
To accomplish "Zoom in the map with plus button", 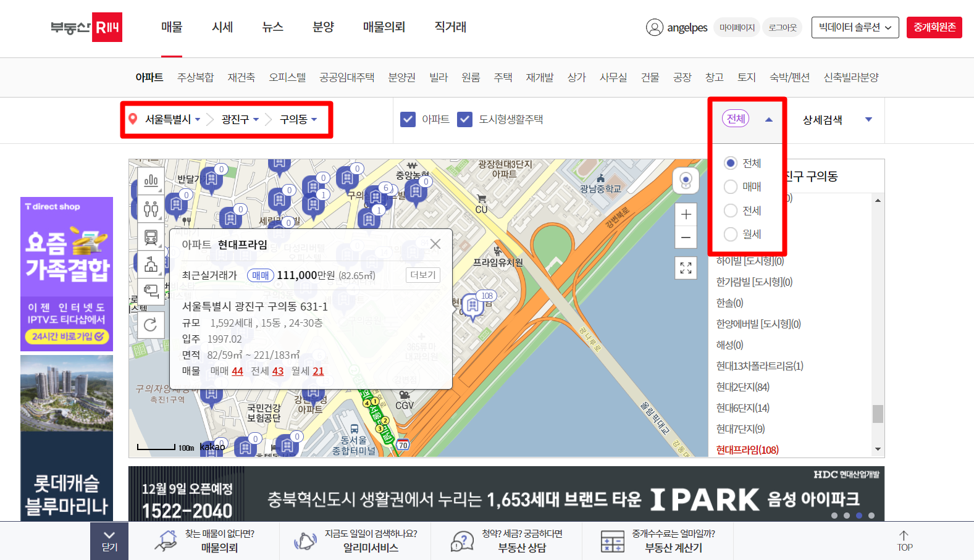I will tap(686, 214).
